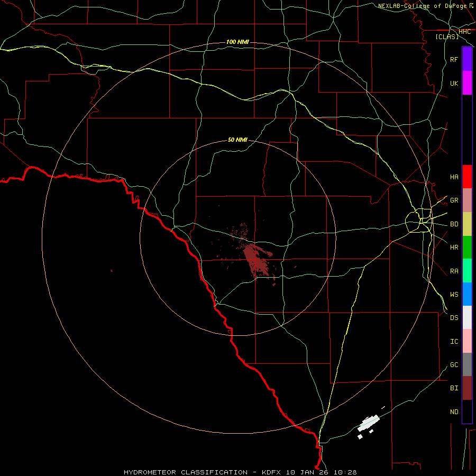Click the RA legend label
The width and height of the screenshot is (476, 476).
click(454, 271)
